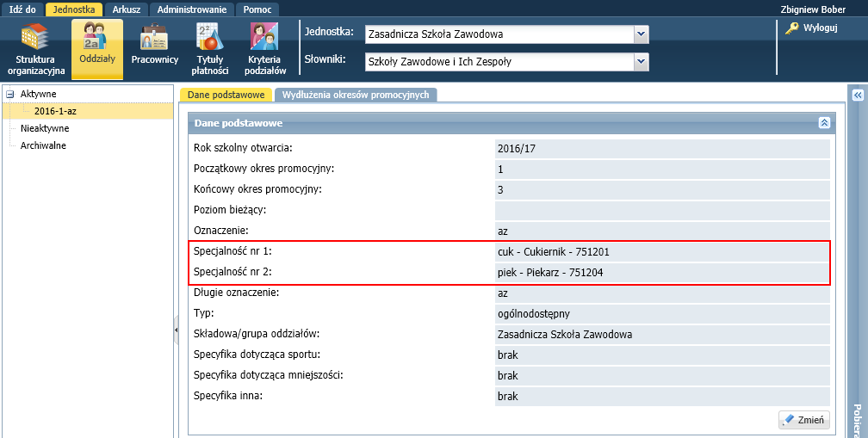Click the Długie oznaczenie value az
The width and height of the screenshot is (868, 438).
pyautogui.click(x=662, y=293)
